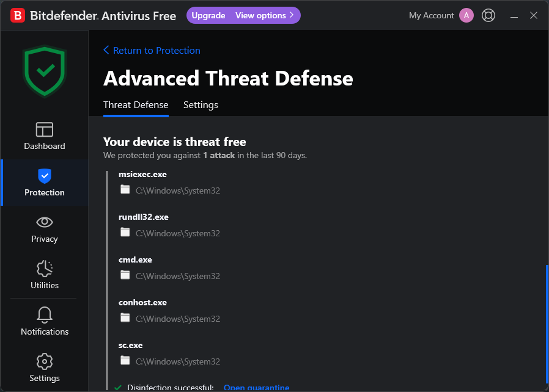The width and height of the screenshot is (549, 392).
Task: Click the back chevron beside Return to Protection
Action: (x=106, y=50)
